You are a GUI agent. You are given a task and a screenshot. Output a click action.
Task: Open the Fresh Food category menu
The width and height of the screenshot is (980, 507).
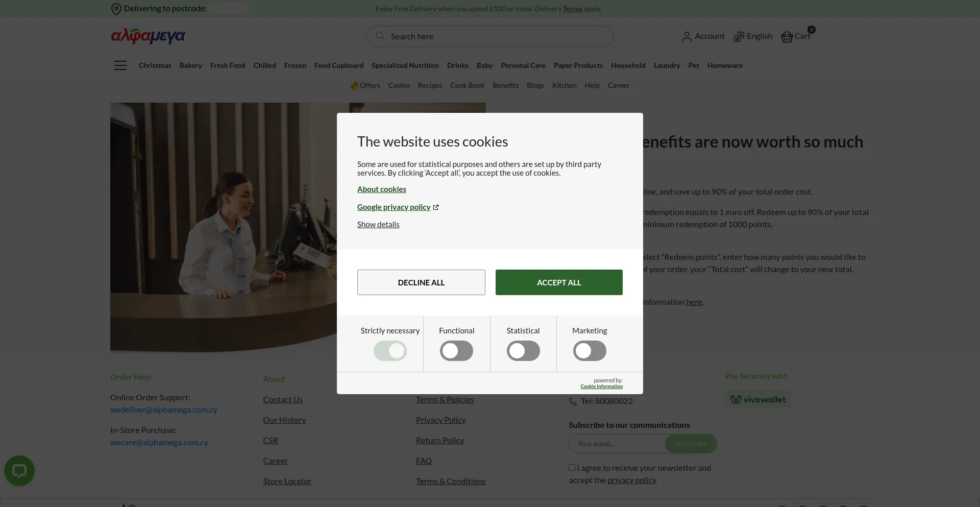click(228, 65)
